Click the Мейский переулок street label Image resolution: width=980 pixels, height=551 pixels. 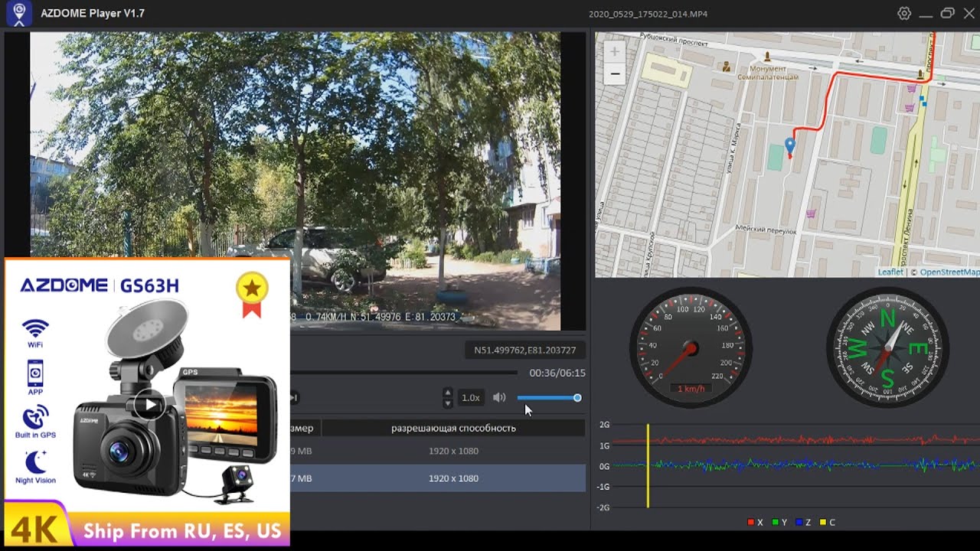pos(766,230)
